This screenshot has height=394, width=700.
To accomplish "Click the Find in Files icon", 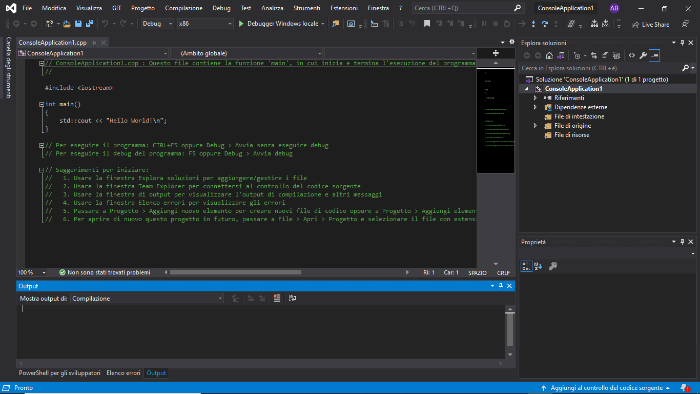I will [335, 24].
